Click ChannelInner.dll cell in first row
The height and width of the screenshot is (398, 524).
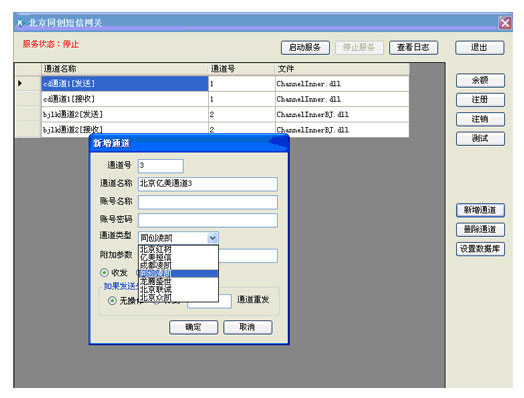pyautogui.click(x=342, y=84)
